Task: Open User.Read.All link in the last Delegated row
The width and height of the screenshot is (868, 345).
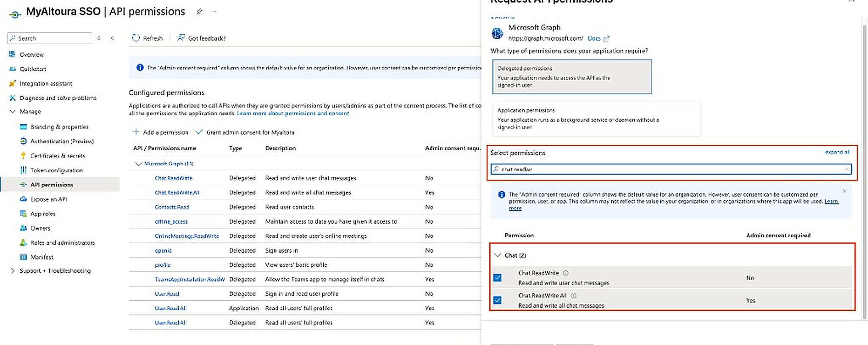Action: (170, 323)
